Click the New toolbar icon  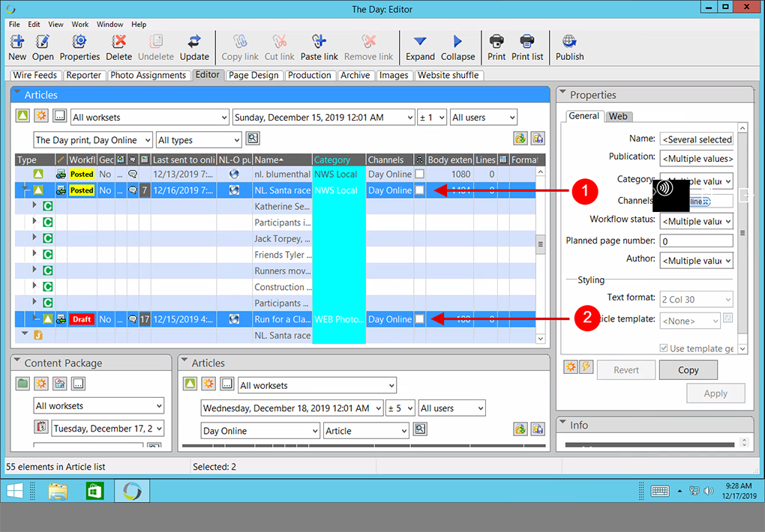pos(17,47)
